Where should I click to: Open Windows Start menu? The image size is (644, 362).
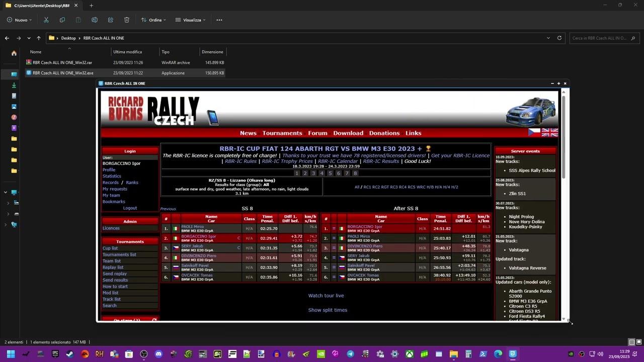point(11,354)
